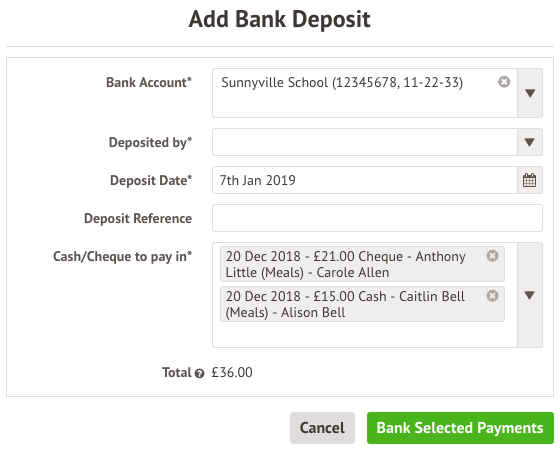This screenshot has width=560, height=451.
Task: Open the Deposit Date calendar picker
Action: tap(530, 180)
